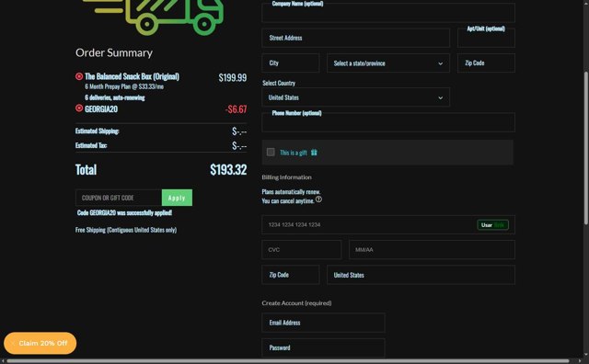Click the -$6.67 discount amount
589x364 pixels.
(236, 109)
